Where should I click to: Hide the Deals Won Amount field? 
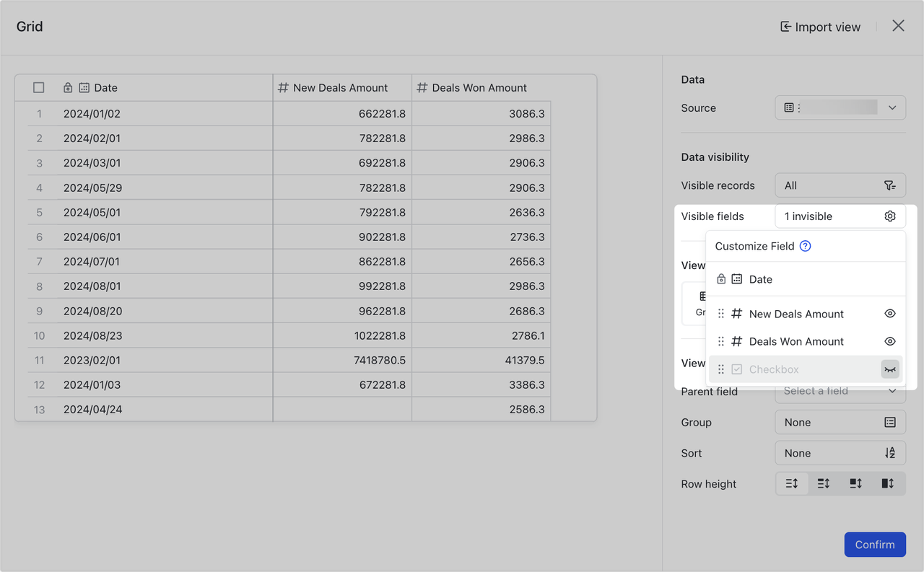pos(890,342)
